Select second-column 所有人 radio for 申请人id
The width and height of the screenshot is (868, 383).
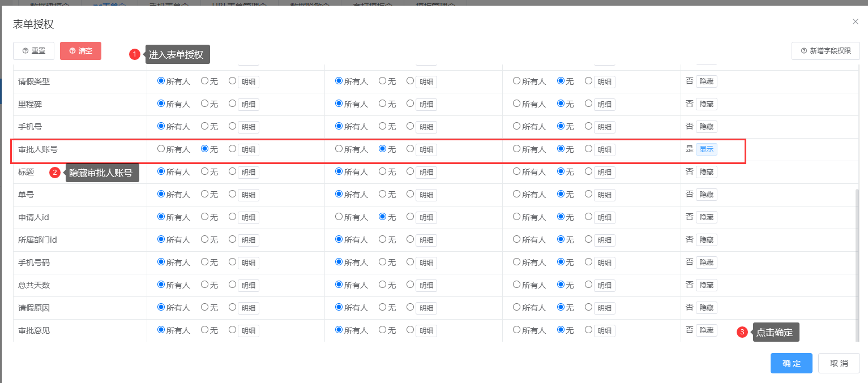[339, 217]
